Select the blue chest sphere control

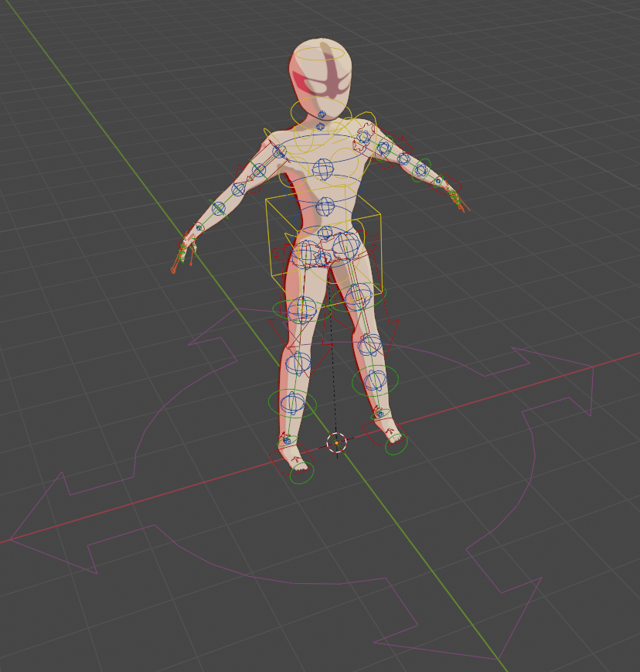pos(323,169)
